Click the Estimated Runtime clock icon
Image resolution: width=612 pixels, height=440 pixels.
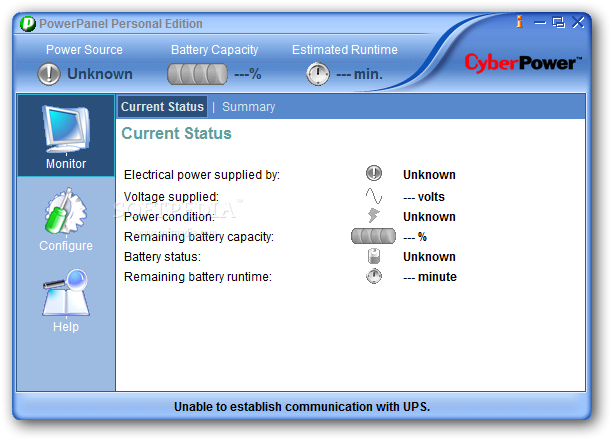318,74
